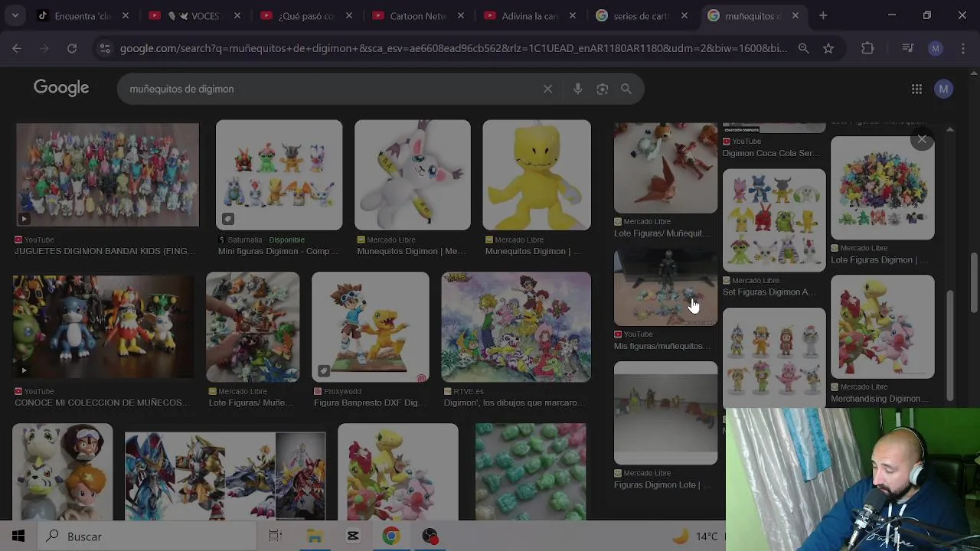
Task: Close the 'muñequitos' active tab
Action: point(795,15)
